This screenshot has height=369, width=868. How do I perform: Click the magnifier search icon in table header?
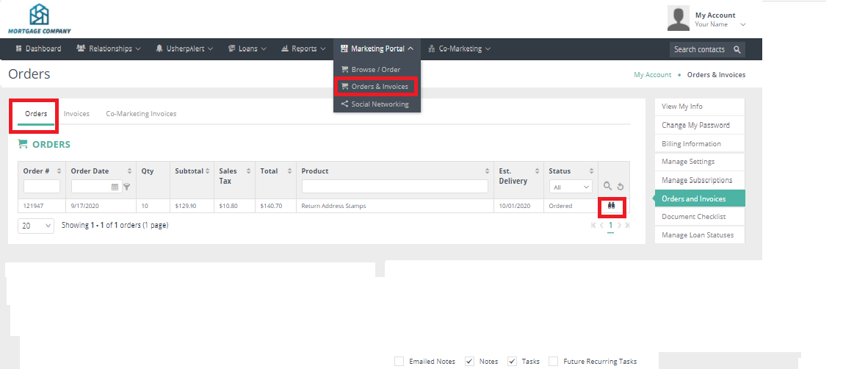[x=607, y=187]
